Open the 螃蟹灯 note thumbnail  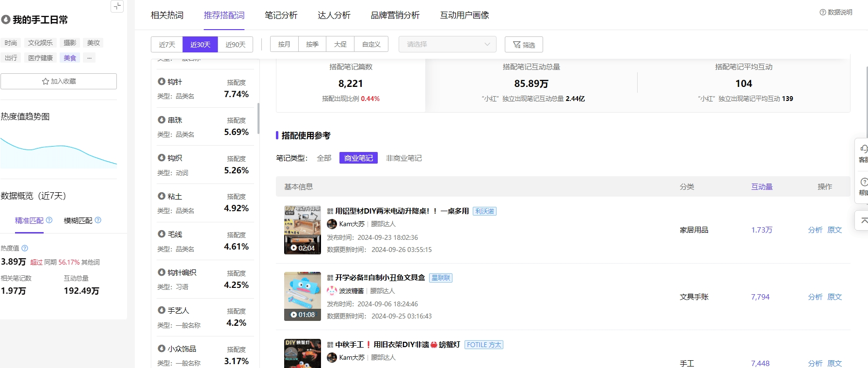click(x=303, y=353)
